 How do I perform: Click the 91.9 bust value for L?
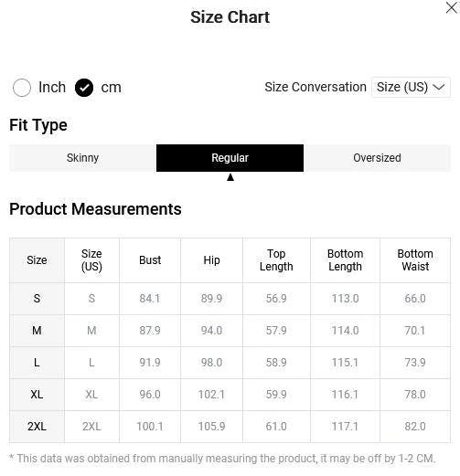pyautogui.click(x=150, y=363)
